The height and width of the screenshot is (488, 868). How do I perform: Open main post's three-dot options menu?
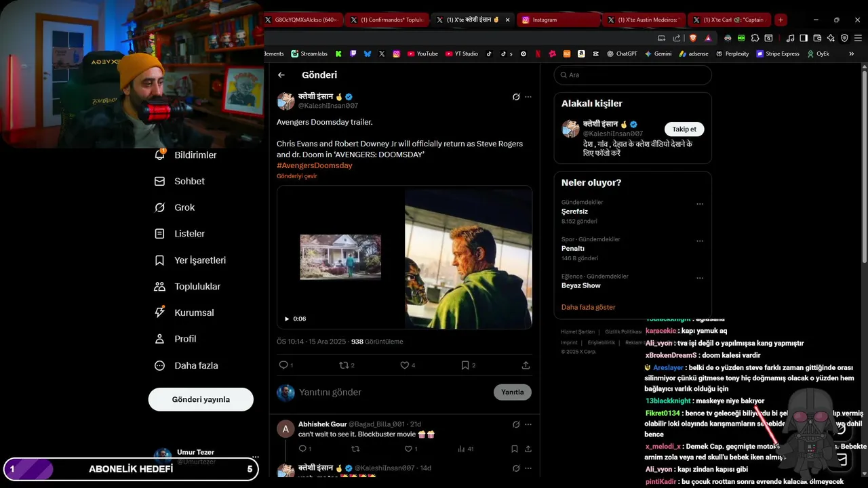(528, 97)
